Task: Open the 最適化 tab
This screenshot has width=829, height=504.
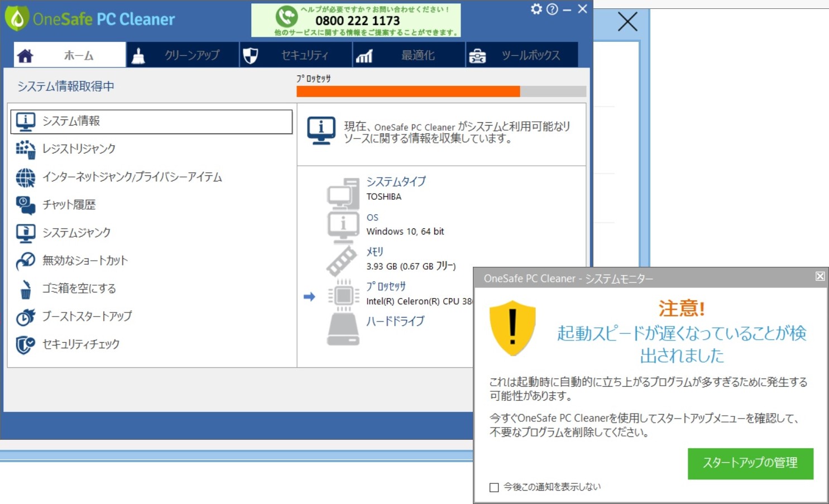Action: point(409,55)
